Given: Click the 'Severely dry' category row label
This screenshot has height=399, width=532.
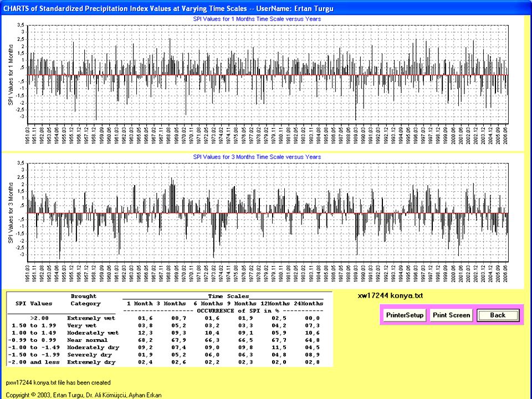Looking at the screenshot, I should click(89, 355).
